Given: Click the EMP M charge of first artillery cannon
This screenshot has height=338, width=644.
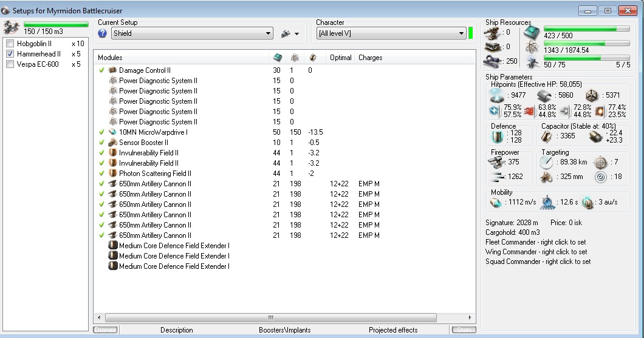Looking at the screenshot, I should tap(369, 183).
